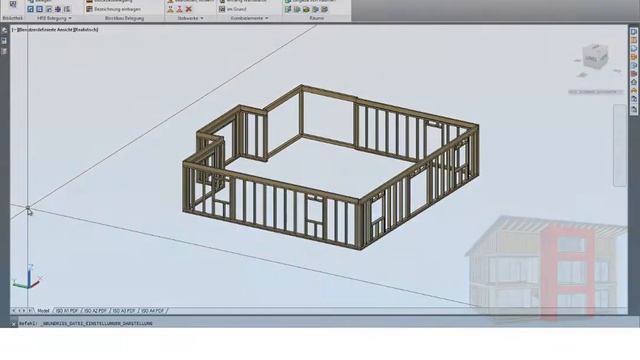Switch to the ISO A4 PDF layout tab
640x360 pixels.
152,311
